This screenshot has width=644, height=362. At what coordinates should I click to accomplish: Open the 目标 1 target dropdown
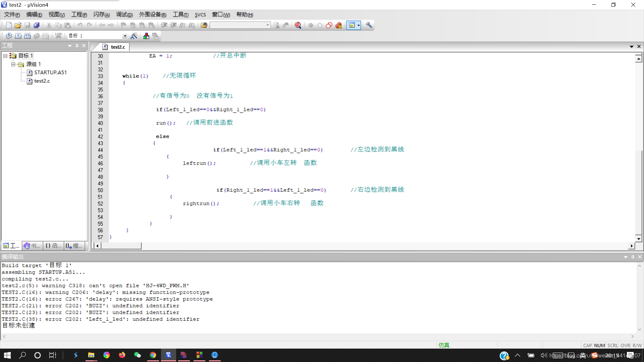(125, 36)
